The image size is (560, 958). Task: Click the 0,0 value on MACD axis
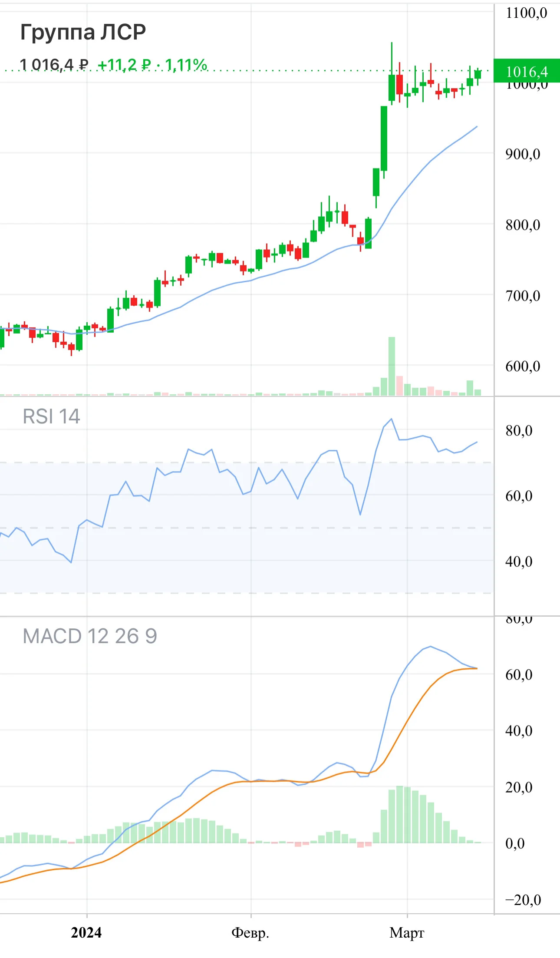tap(515, 843)
